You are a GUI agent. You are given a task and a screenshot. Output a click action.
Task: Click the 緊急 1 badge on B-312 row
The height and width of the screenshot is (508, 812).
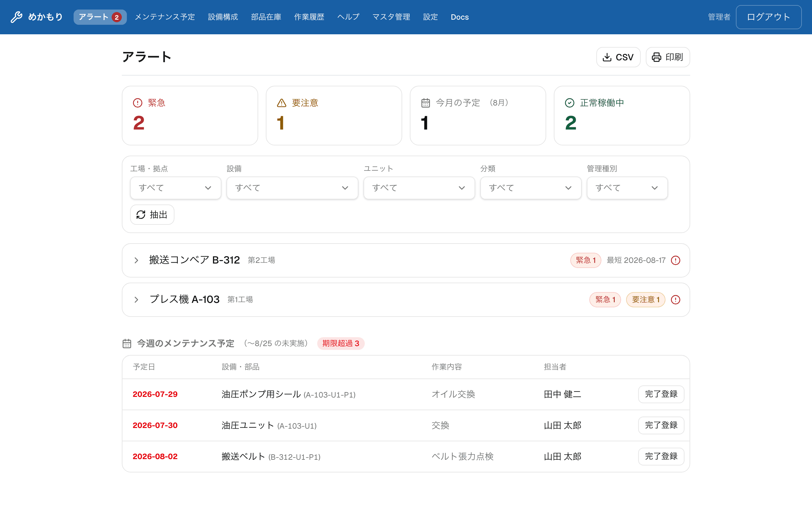coord(586,260)
